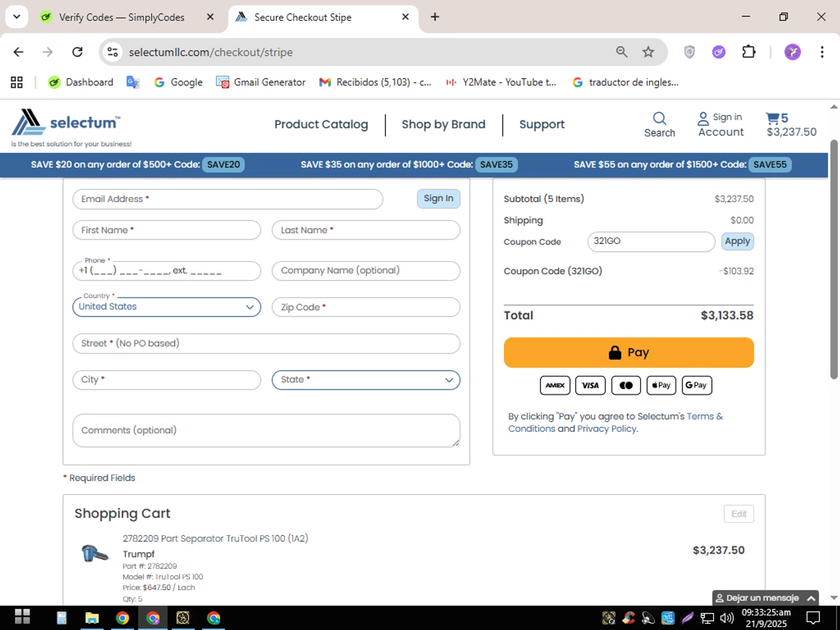
Task: Click the orange Pay button
Action: 629,352
